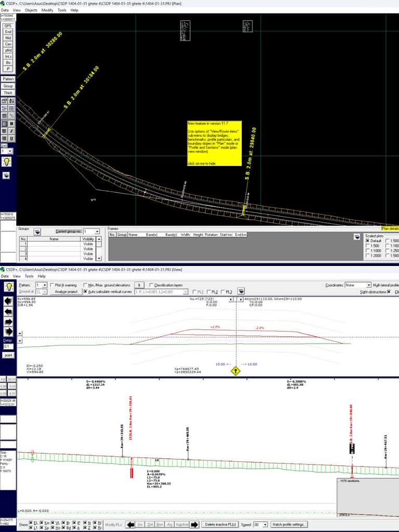Open the Objects menu
The height and width of the screenshot is (532, 399).
pyautogui.click(x=31, y=10)
